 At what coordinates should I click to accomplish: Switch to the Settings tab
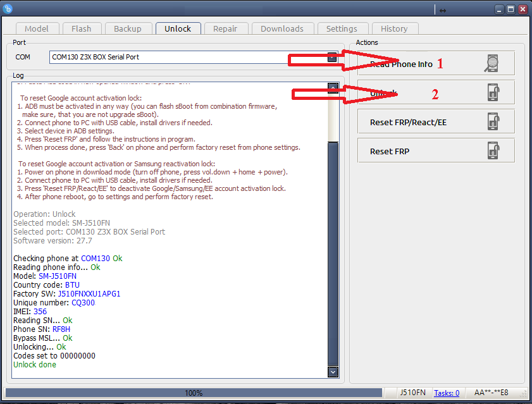(342, 29)
